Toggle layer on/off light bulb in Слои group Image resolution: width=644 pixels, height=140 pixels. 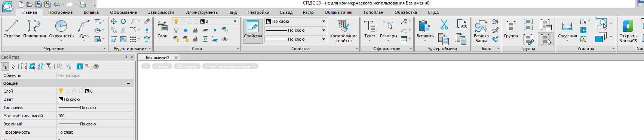click(176, 30)
